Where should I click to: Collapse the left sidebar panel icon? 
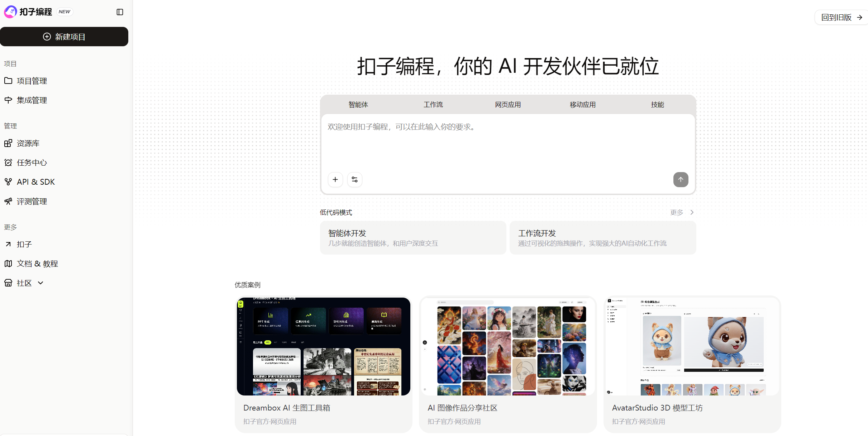(120, 12)
